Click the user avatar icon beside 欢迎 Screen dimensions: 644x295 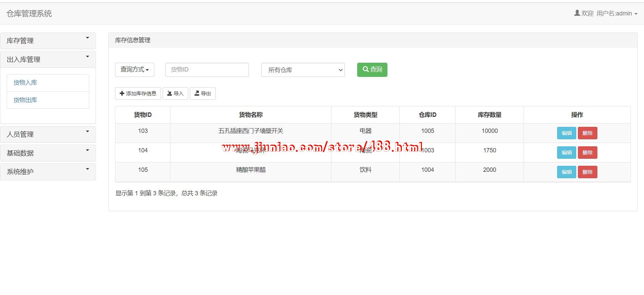tap(577, 13)
